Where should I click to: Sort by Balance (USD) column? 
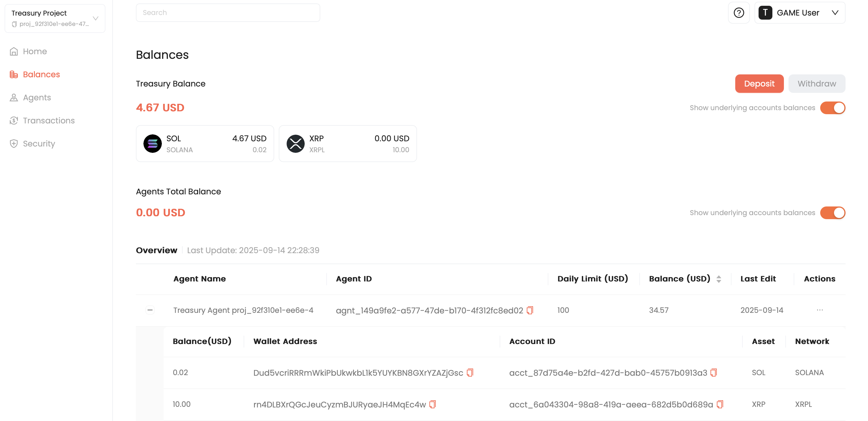(x=719, y=279)
